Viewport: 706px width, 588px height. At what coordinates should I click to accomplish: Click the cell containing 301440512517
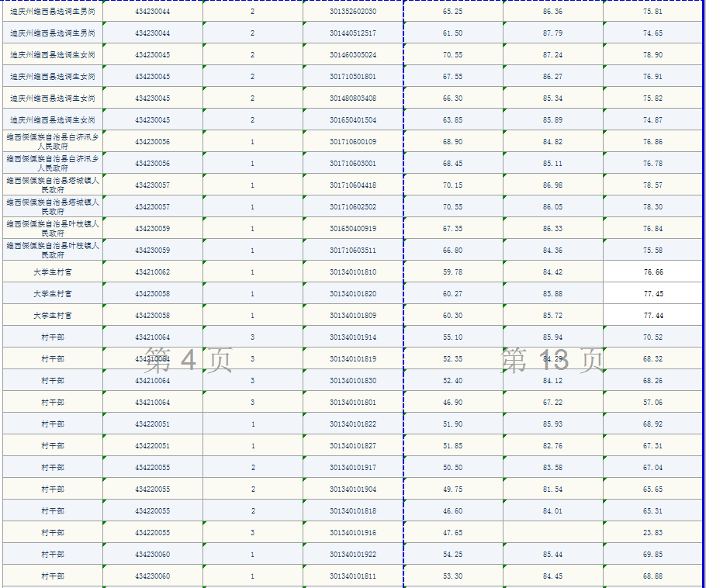tap(353, 33)
